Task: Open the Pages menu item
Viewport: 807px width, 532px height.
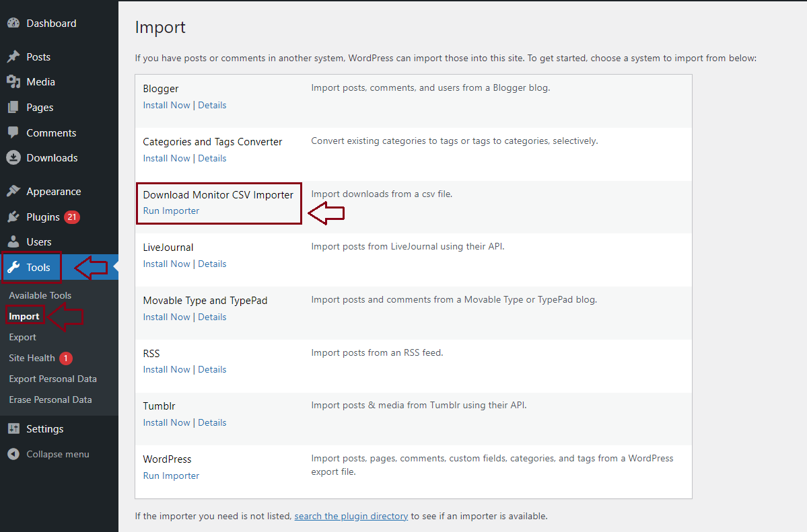Action: tap(40, 108)
